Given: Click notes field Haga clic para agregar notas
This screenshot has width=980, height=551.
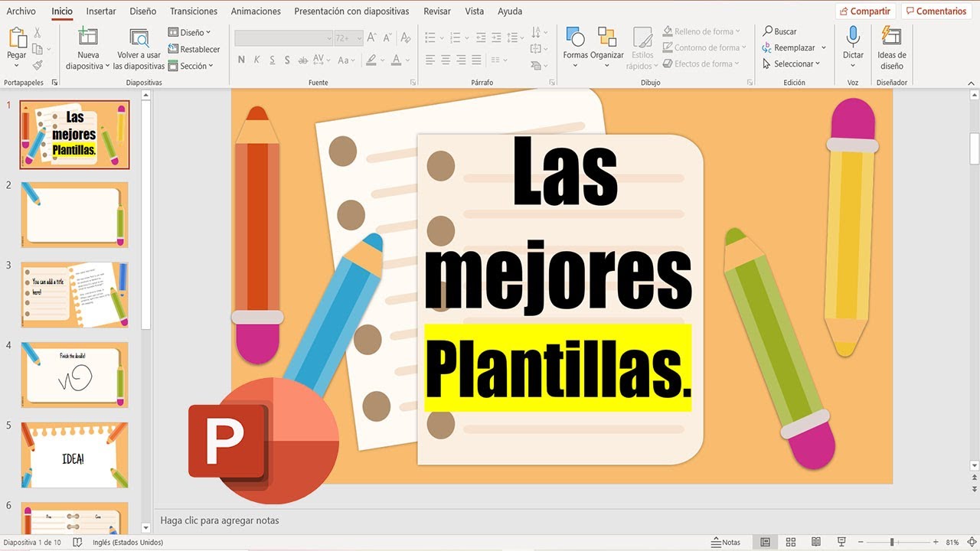Looking at the screenshot, I should tap(220, 520).
